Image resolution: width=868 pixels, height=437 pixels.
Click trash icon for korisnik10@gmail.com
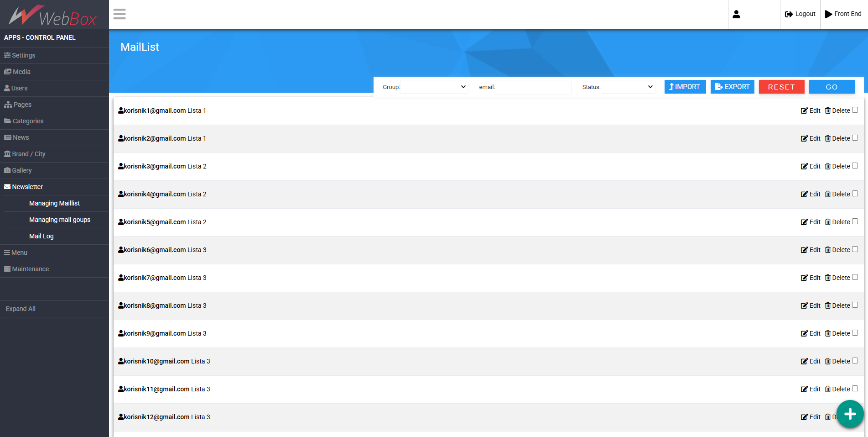point(828,362)
